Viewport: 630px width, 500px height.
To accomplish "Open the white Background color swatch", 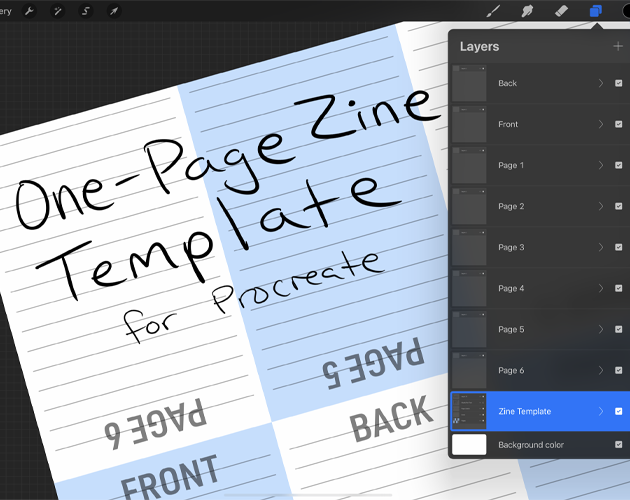I will [x=469, y=445].
